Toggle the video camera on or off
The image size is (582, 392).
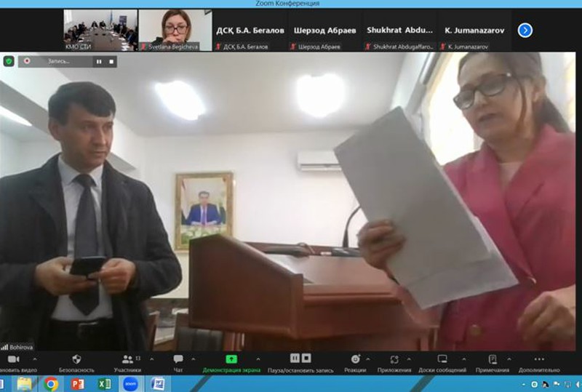(x=13, y=359)
